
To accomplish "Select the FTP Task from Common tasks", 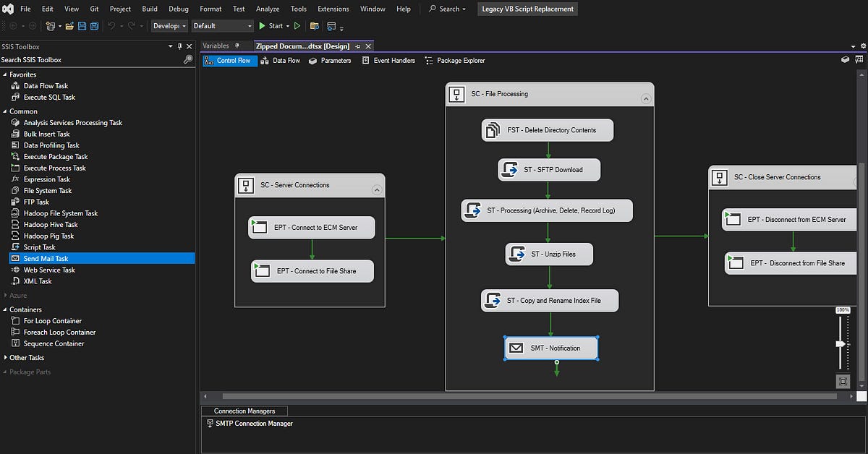I will pos(33,202).
